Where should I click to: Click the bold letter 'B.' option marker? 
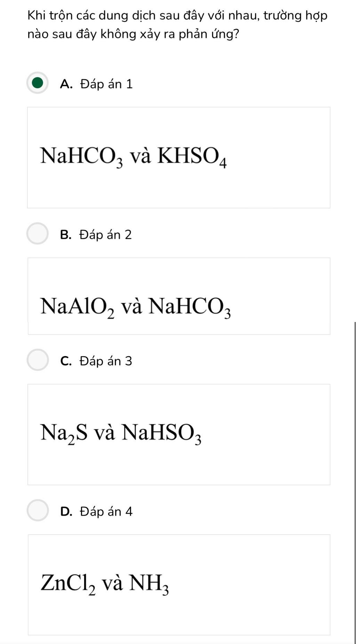point(66,235)
